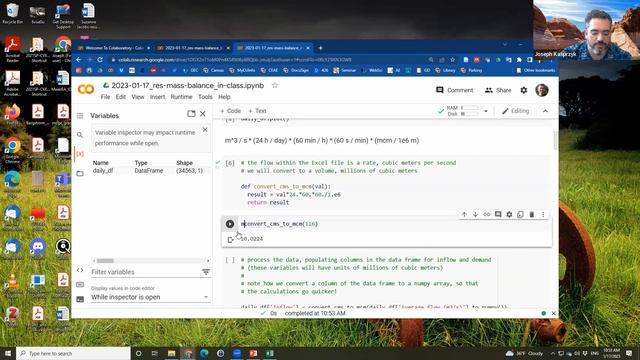Click the notebook title to rename
This screenshot has height=360, width=640.
coord(188,85)
